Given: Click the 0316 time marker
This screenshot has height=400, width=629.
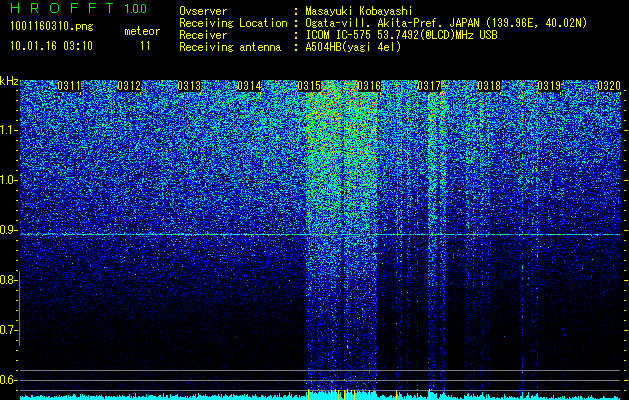Looking at the screenshot, I should [369, 86].
